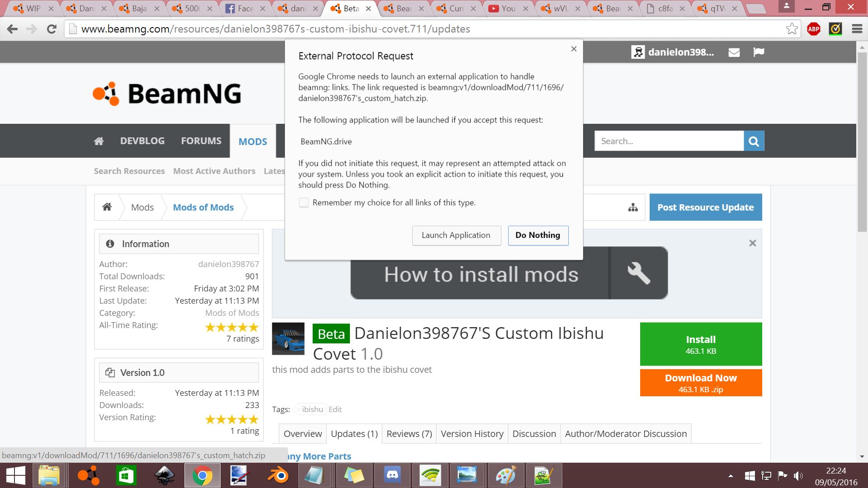This screenshot has width=868, height=488.
Task: Click Edit tags link
Action: point(335,409)
